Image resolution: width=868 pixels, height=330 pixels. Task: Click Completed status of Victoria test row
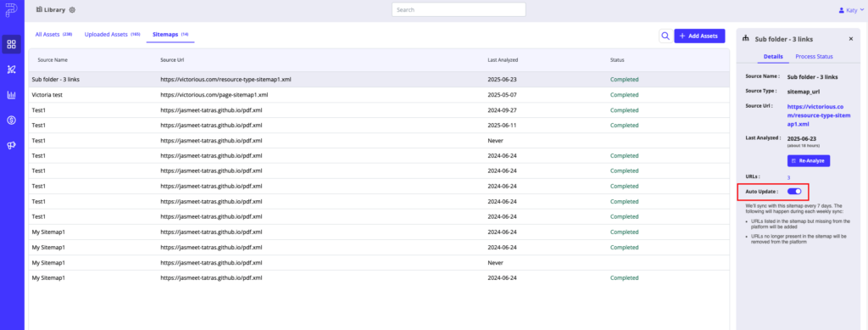(625, 95)
